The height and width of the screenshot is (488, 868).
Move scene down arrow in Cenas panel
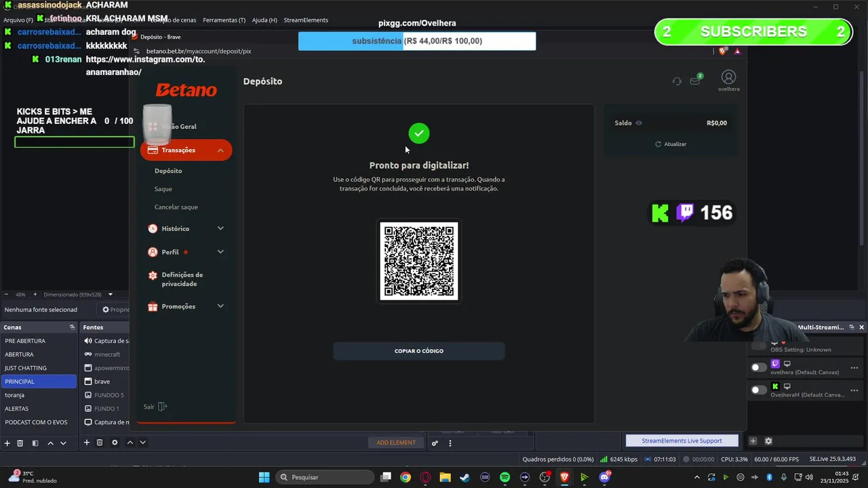[x=63, y=443]
